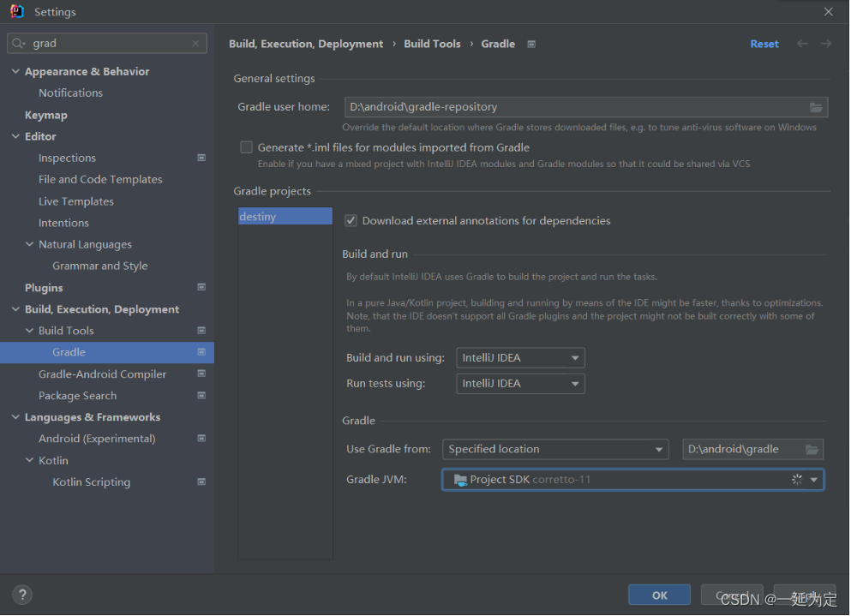Go forward with right arrow
Viewport: 851px width, 616px height.
coord(825,44)
